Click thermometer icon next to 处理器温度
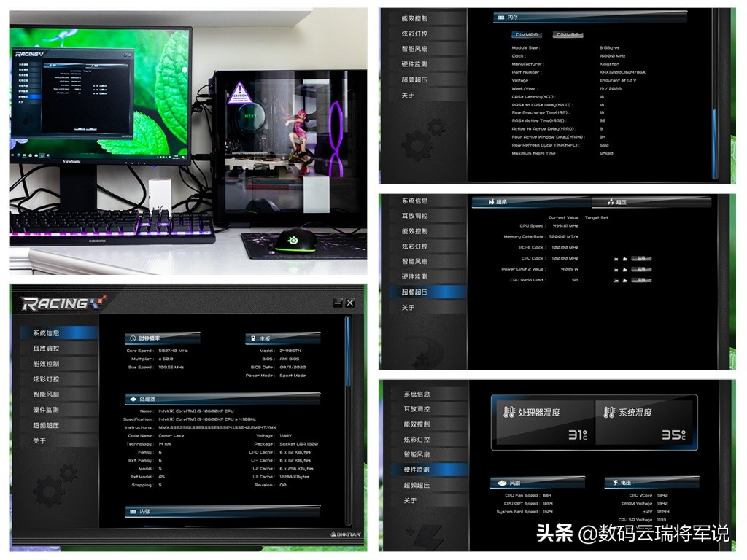The image size is (747, 560). (508, 412)
